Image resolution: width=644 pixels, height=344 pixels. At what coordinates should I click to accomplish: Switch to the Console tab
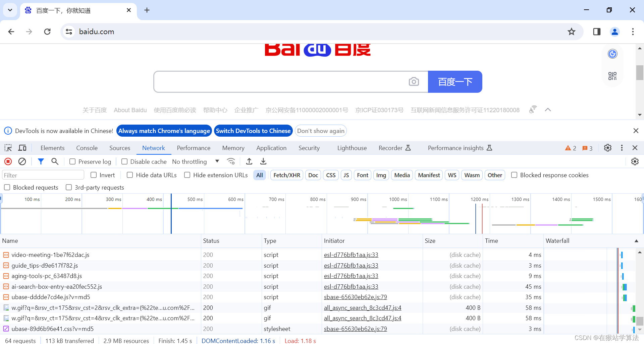pyautogui.click(x=87, y=148)
